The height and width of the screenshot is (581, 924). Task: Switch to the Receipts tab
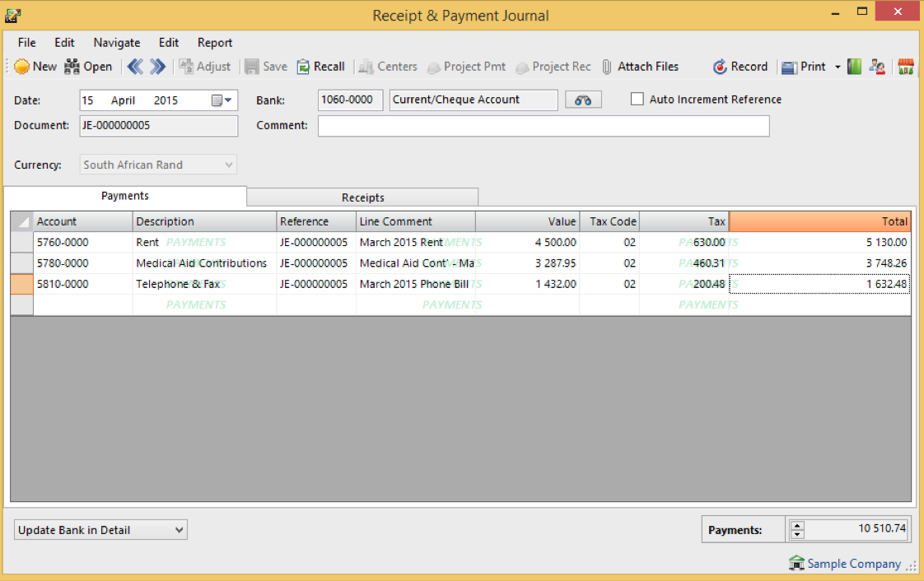362,198
